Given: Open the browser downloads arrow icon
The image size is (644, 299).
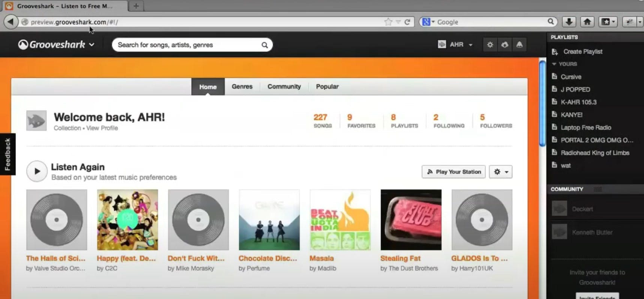Looking at the screenshot, I should pos(569,22).
